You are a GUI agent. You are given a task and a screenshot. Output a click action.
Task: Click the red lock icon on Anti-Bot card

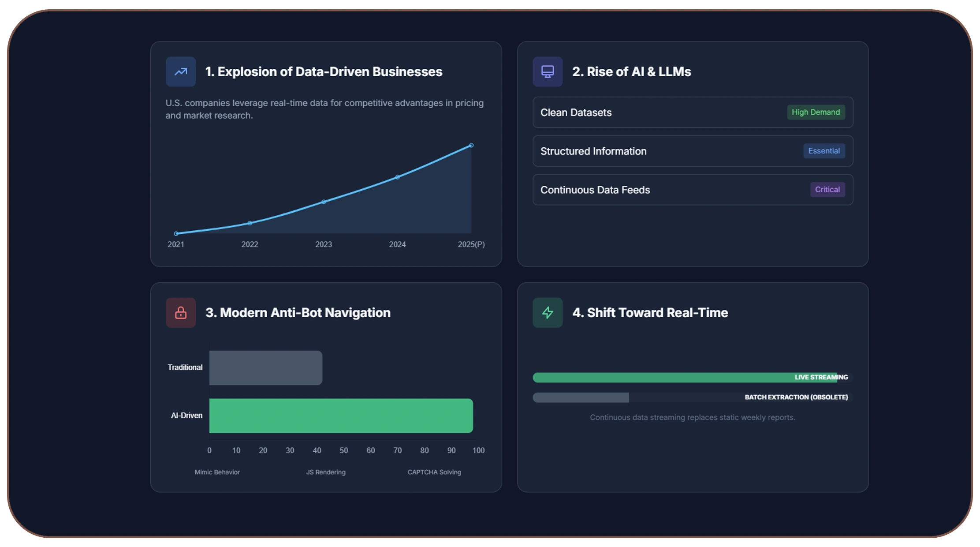180,312
